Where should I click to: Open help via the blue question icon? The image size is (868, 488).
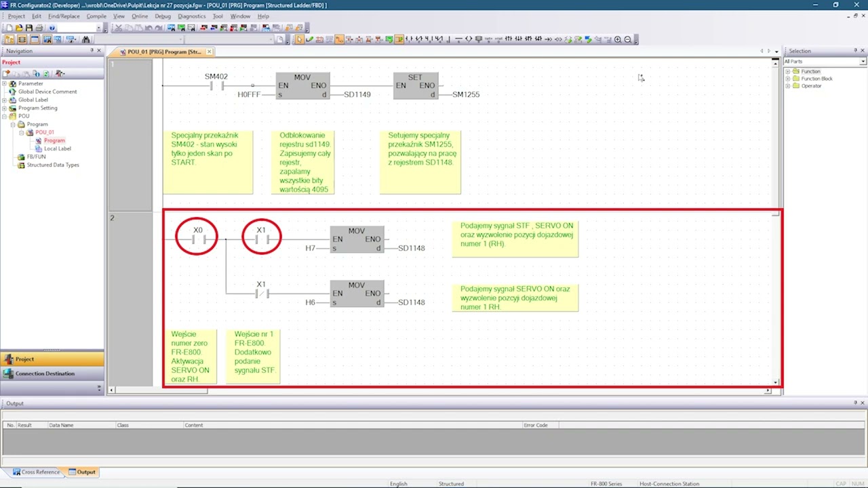pyautogui.click(x=52, y=28)
